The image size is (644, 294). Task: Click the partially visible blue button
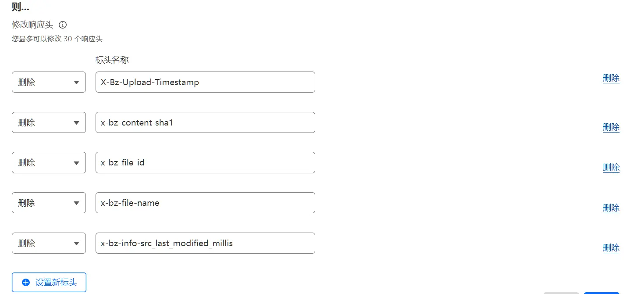pyautogui.click(x=601, y=293)
